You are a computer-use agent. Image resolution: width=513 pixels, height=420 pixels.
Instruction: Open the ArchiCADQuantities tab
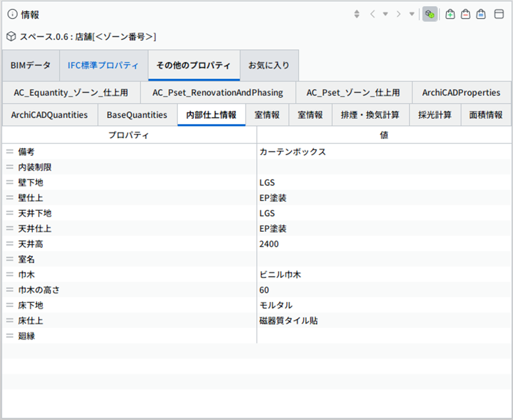(x=50, y=115)
